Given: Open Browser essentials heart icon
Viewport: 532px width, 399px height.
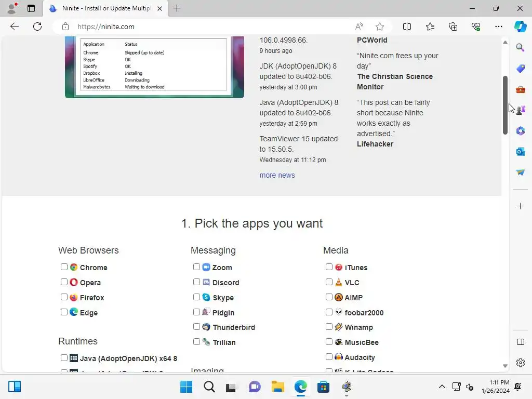Looking at the screenshot, I should pyautogui.click(x=476, y=26).
